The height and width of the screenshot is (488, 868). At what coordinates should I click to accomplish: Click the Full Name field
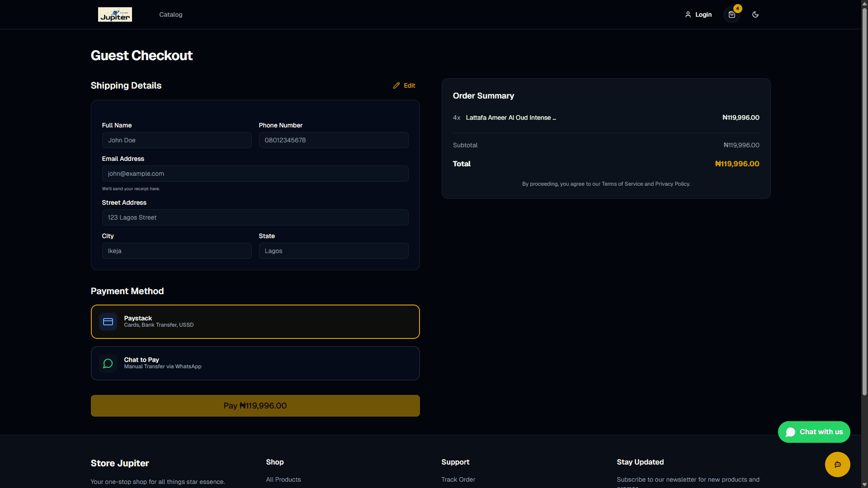point(177,140)
